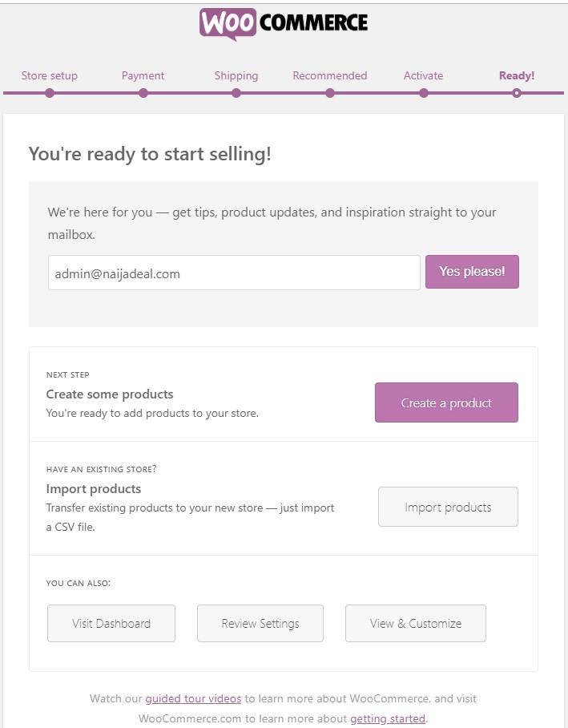This screenshot has height=728, width=568.
Task: Click the Import products button
Action: tap(448, 507)
